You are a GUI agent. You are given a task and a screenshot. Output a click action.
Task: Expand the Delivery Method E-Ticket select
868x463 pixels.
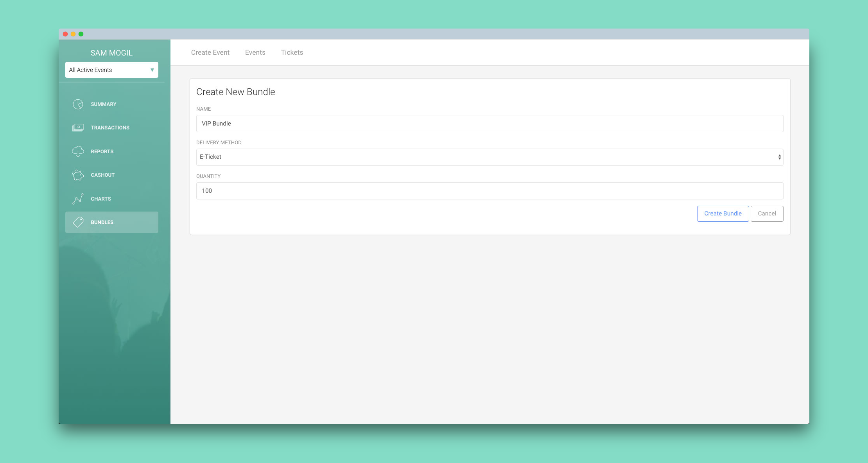(x=490, y=157)
